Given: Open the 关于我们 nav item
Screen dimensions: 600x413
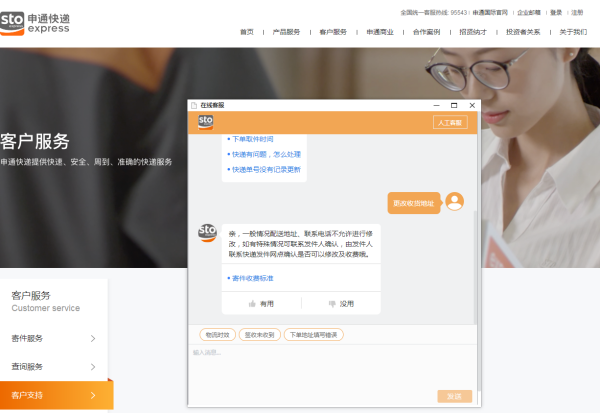Looking at the screenshot, I should [x=573, y=32].
